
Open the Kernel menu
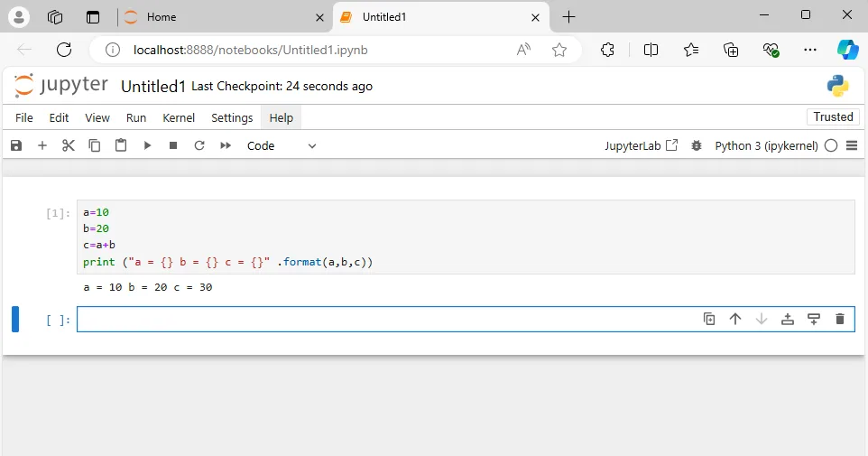pyautogui.click(x=179, y=118)
